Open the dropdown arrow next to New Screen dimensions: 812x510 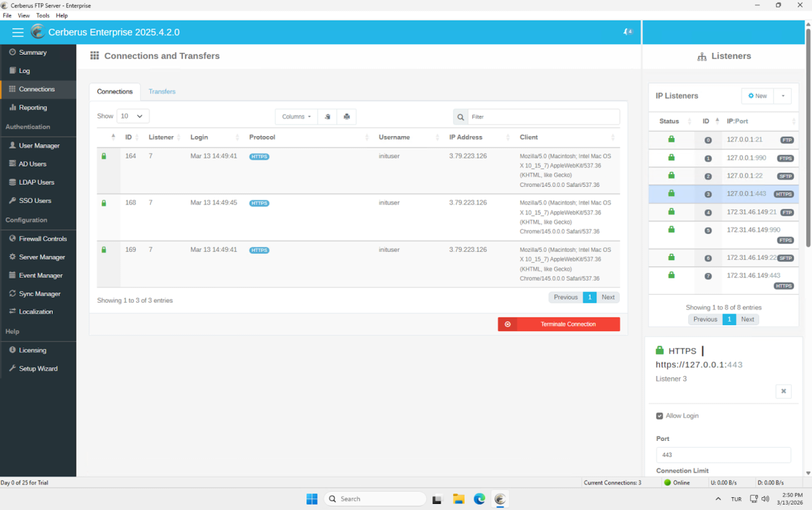[782, 96]
